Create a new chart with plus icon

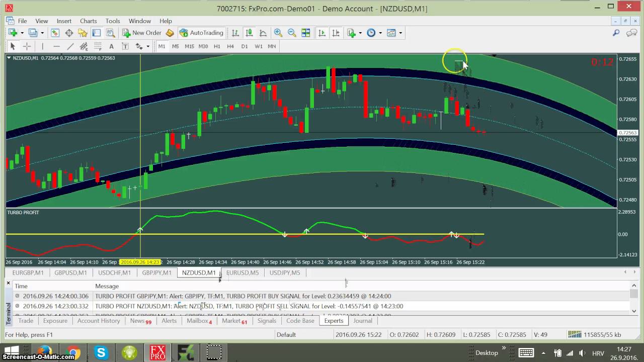pyautogui.click(x=12, y=33)
